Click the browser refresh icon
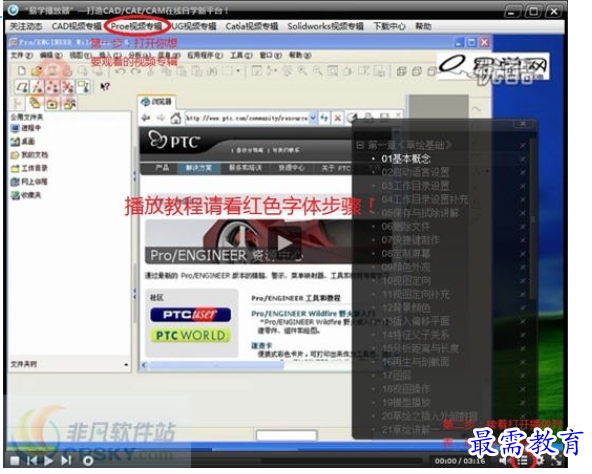This screenshot has height=474, width=592. tap(324, 118)
